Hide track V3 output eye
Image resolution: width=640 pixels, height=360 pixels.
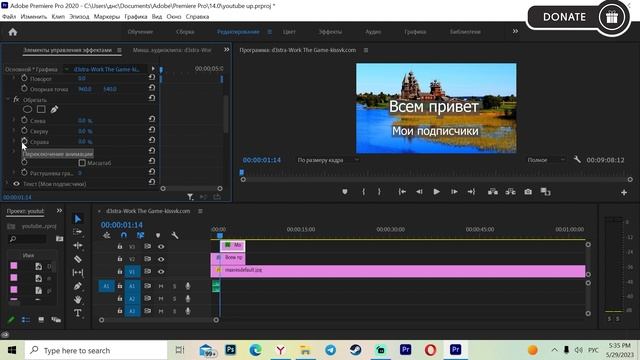click(x=161, y=247)
